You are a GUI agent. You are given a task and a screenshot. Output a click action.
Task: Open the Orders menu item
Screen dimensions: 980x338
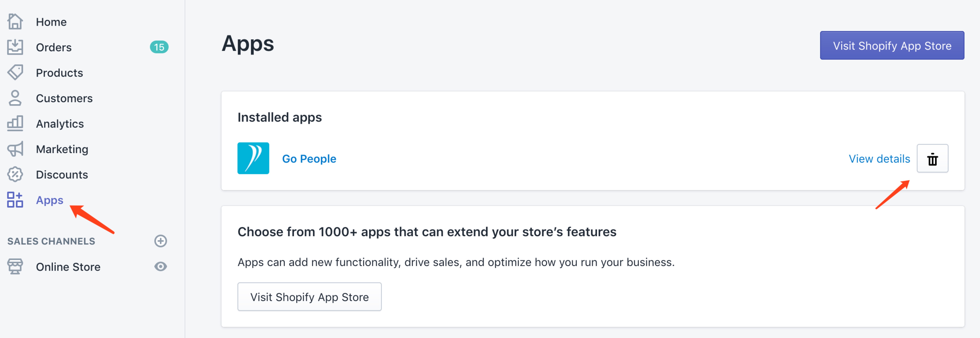[x=54, y=48]
